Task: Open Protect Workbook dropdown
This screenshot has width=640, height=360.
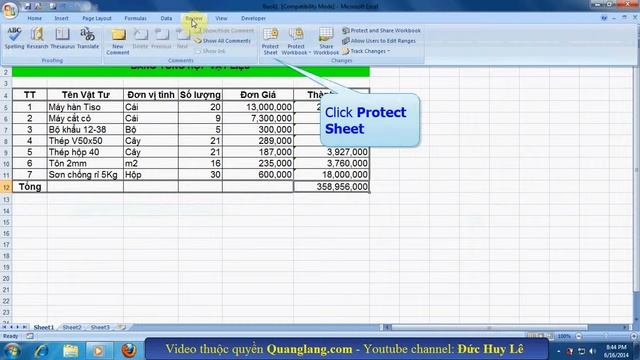Action: tap(296, 41)
